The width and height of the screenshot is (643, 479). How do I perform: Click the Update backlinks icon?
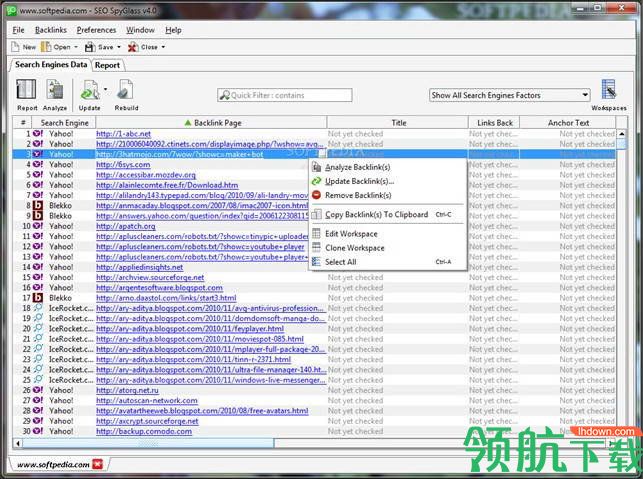pos(90,89)
